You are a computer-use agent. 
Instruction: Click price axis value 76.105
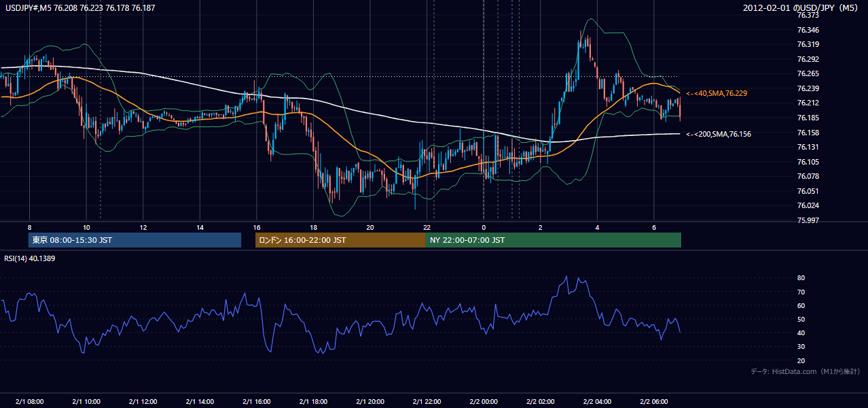[x=808, y=162]
